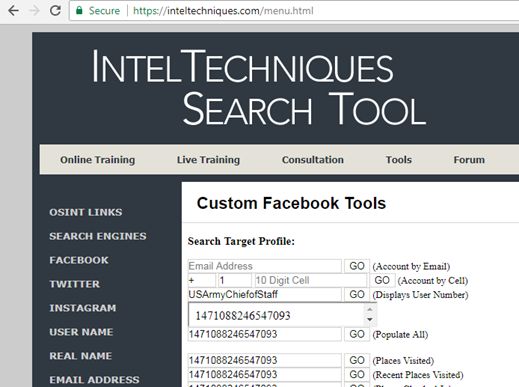Open EMAIL ADDRESS in the sidebar
The image size is (519, 387).
(x=94, y=380)
